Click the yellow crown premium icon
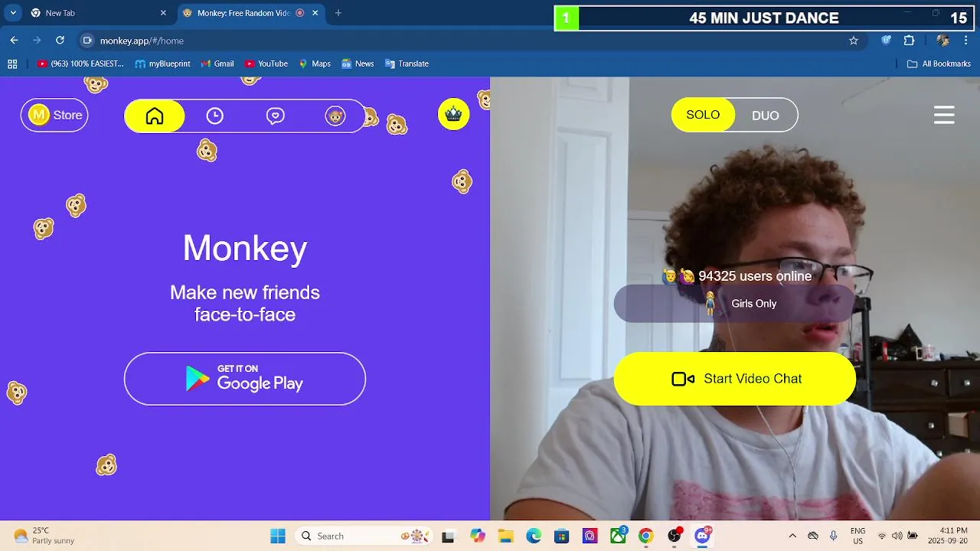 pyautogui.click(x=454, y=114)
